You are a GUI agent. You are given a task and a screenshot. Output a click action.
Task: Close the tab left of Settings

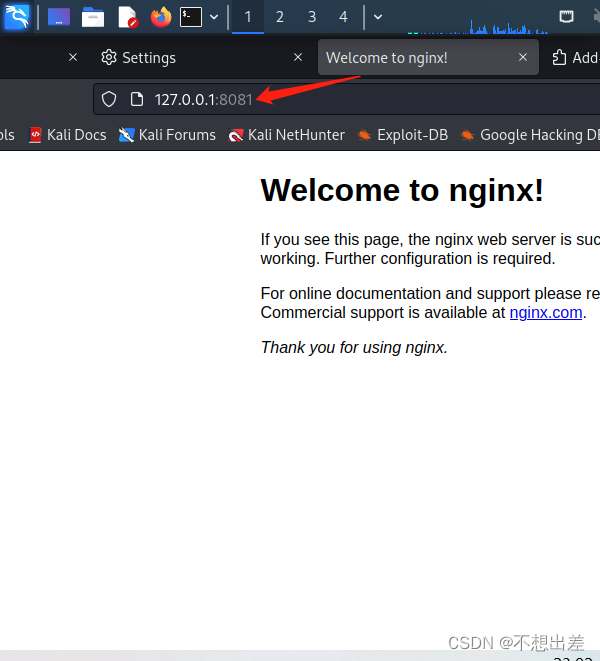coord(73,57)
